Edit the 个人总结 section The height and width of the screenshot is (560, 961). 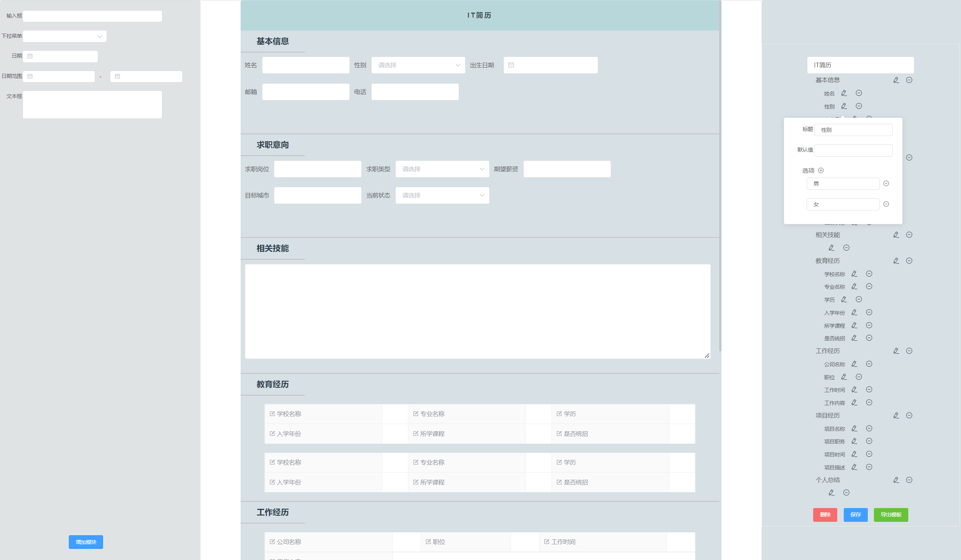(896, 480)
